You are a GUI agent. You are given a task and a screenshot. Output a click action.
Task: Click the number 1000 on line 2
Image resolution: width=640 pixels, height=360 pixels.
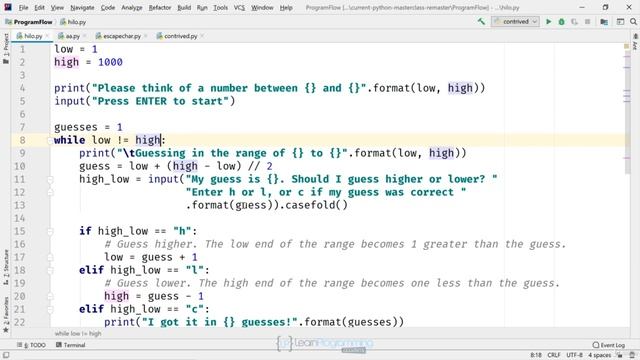(110, 62)
